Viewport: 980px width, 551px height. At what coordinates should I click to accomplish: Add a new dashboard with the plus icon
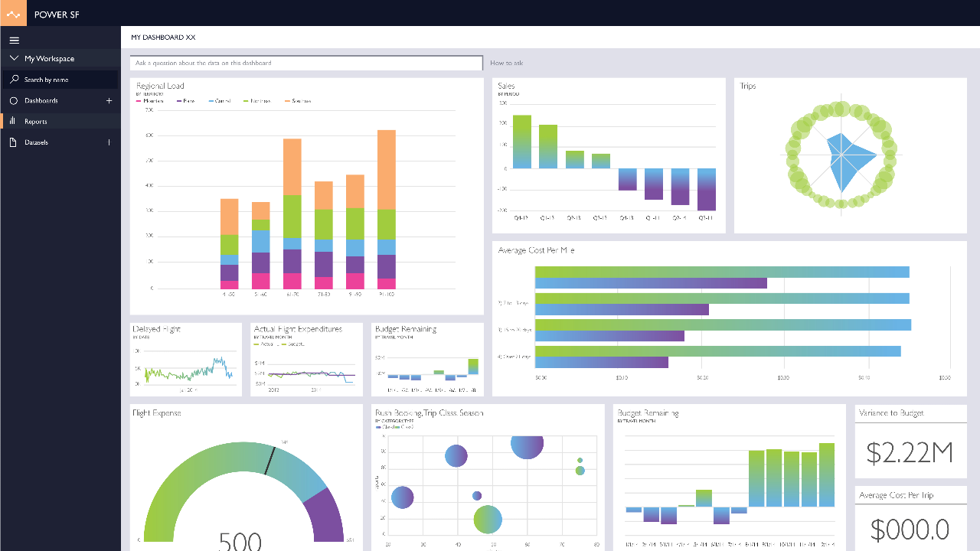click(x=109, y=100)
